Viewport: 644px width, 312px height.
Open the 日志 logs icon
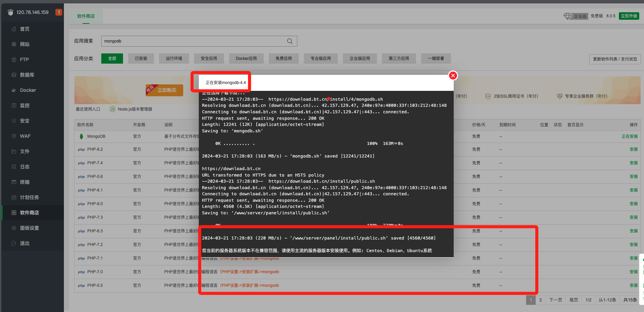coord(14,167)
